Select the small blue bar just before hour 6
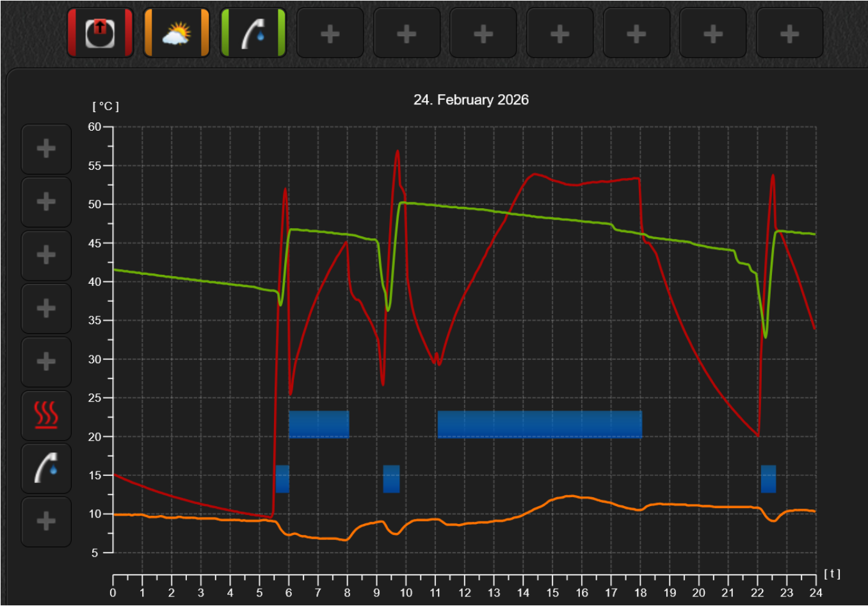 pos(282,479)
